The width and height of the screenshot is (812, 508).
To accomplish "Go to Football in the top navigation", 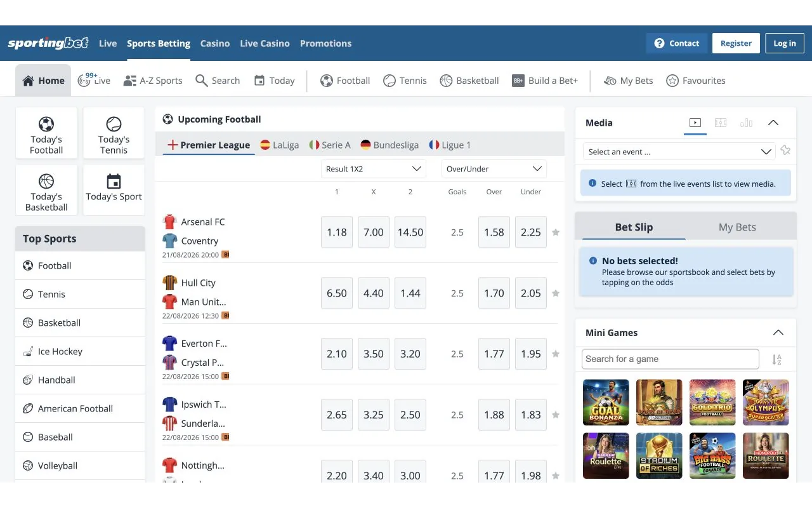I will (x=345, y=81).
